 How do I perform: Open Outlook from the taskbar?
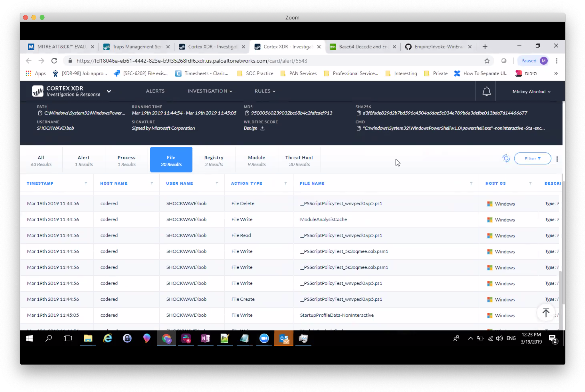(284, 339)
